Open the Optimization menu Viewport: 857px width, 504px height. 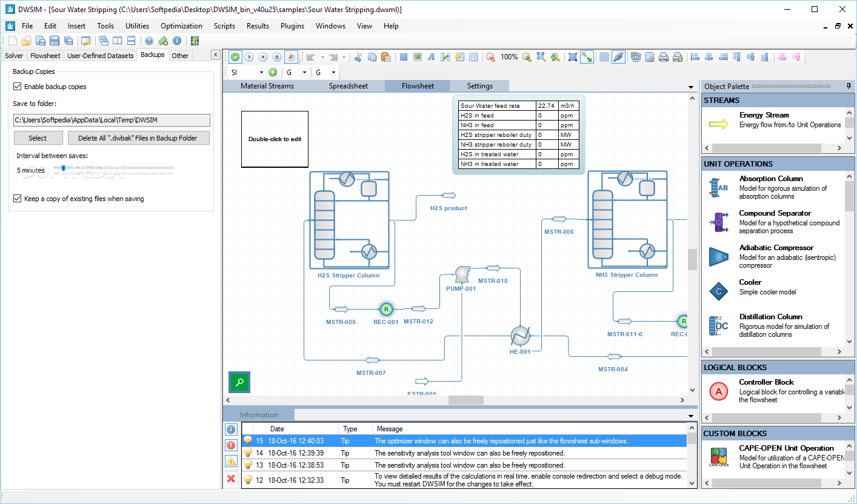coord(181,26)
